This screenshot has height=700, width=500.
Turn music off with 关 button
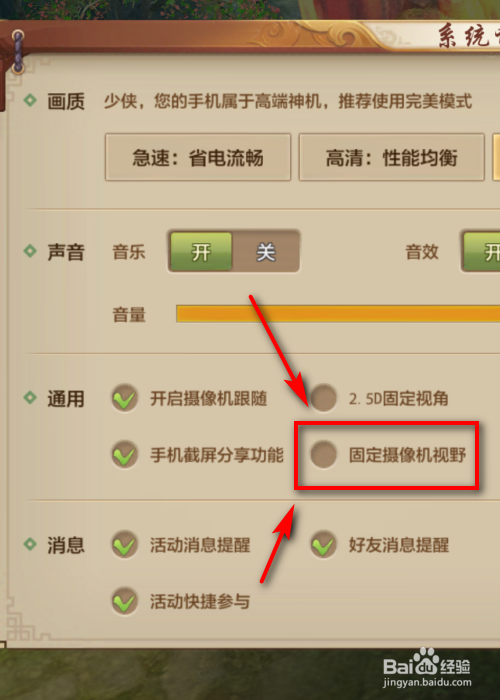(x=266, y=251)
